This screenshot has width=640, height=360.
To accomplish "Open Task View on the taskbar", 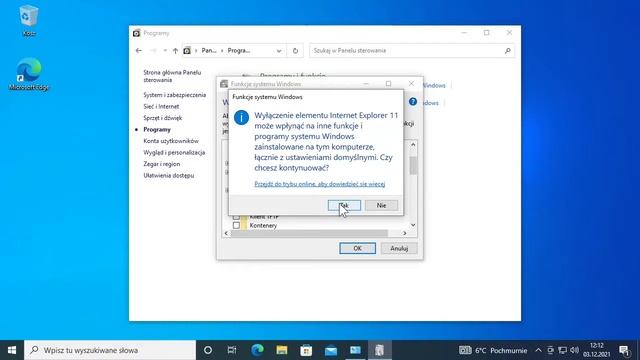I will (x=232, y=350).
